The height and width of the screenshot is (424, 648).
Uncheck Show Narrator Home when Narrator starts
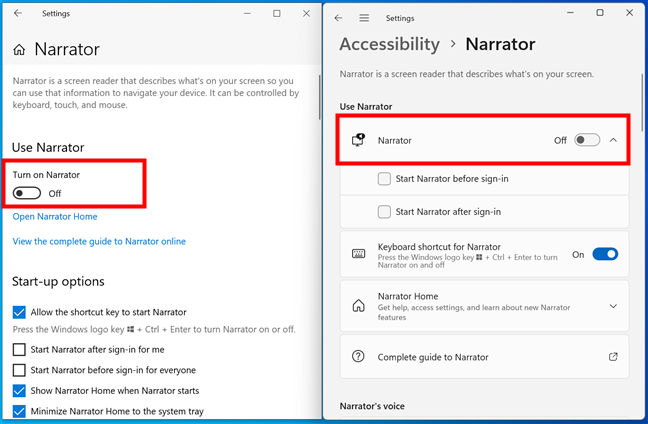click(19, 391)
